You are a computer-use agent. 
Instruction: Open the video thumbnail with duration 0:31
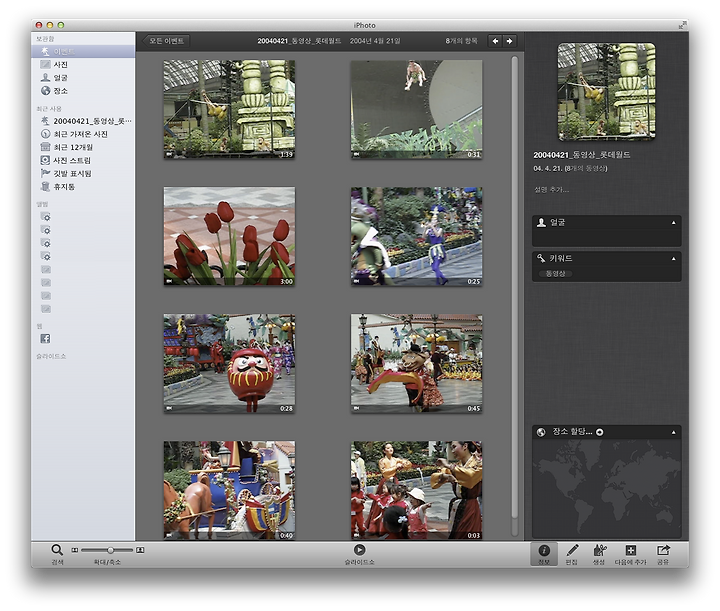[416, 109]
